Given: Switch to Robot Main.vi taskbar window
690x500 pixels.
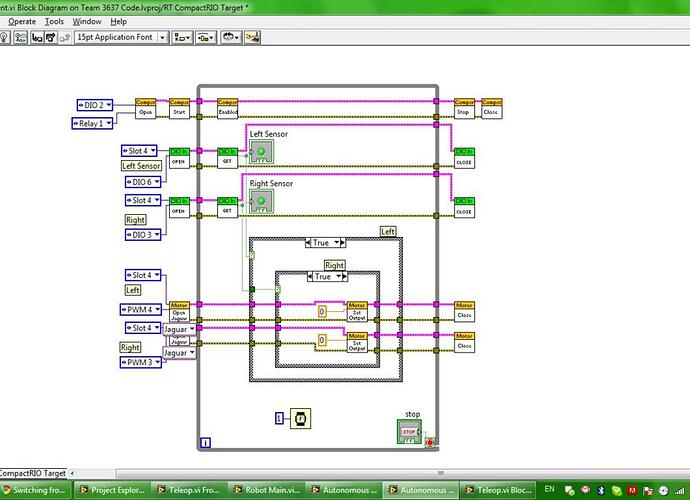Looking at the screenshot, I should click(x=266, y=489).
